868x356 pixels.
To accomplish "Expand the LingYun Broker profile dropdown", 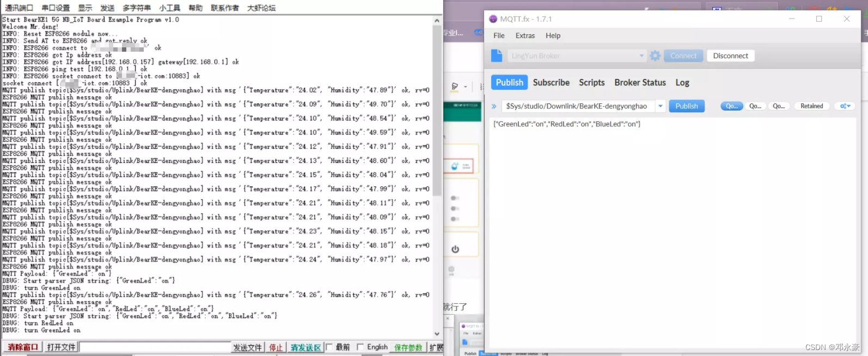I will coord(641,56).
